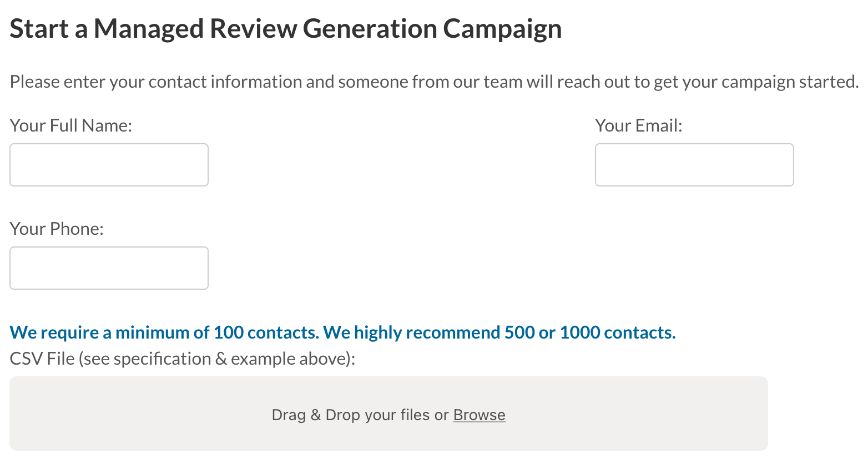Screen dimensions: 868x474
Task: Click Browse to attach your contacts CSV
Action: click(x=479, y=415)
